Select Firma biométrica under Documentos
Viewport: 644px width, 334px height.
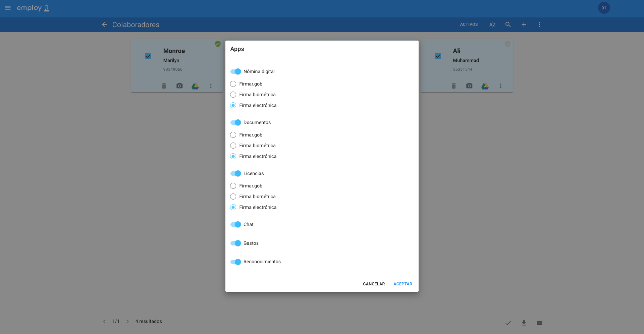point(233,146)
